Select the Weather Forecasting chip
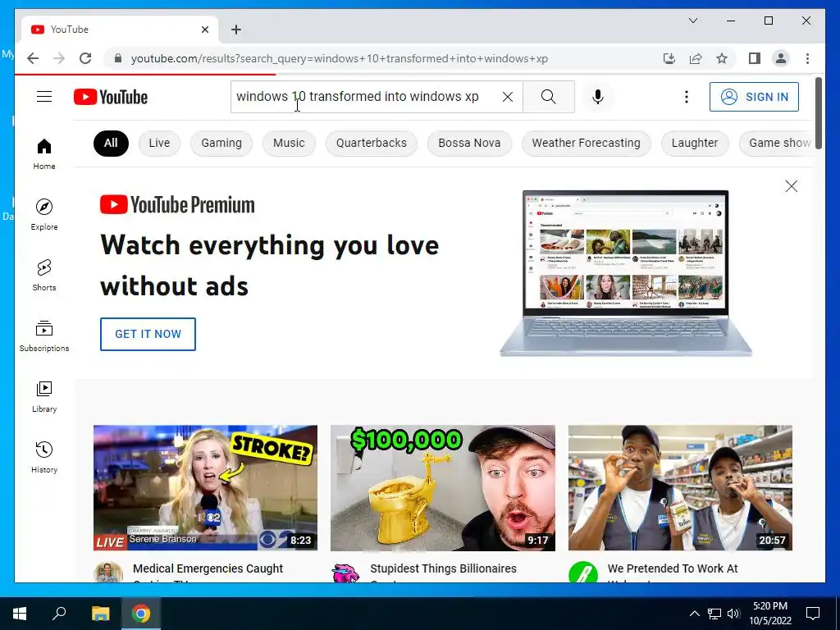The image size is (840, 630). (x=586, y=143)
